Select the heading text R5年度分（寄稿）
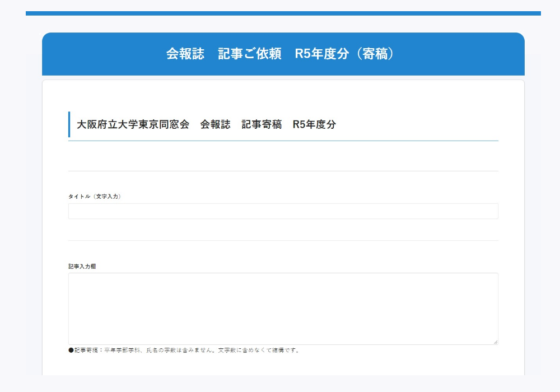Screen dimensions: 560x392 click(x=346, y=54)
